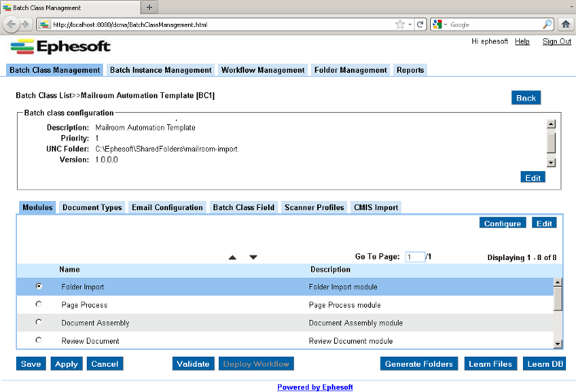Select the Folder Import radio button
The height and width of the screenshot is (392, 576).
click(38, 286)
